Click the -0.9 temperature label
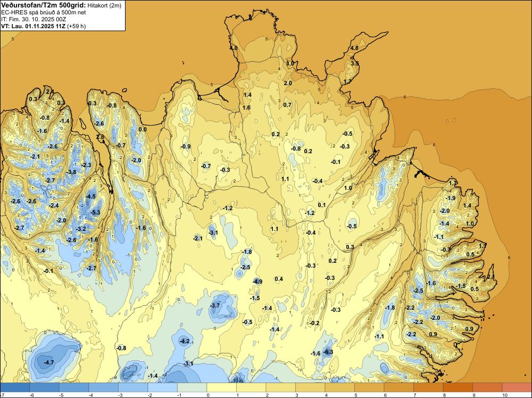 click(x=186, y=146)
